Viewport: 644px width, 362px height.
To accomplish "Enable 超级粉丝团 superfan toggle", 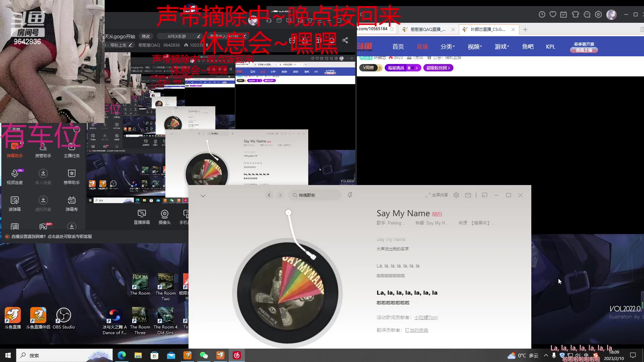I will (x=437, y=68).
